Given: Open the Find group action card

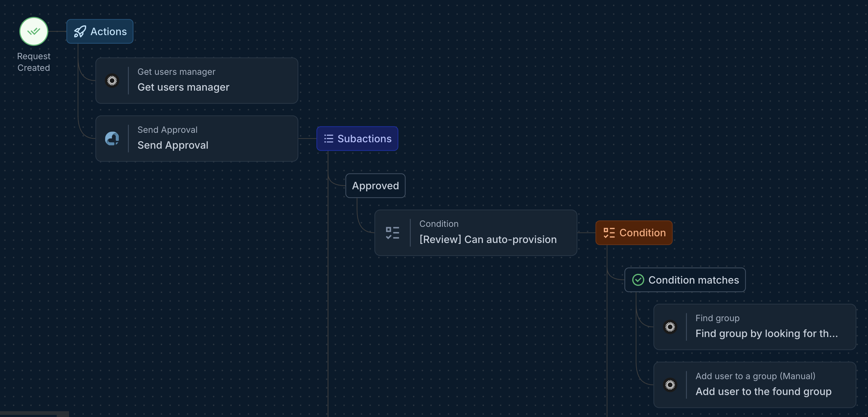Looking at the screenshot, I should (x=755, y=327).
